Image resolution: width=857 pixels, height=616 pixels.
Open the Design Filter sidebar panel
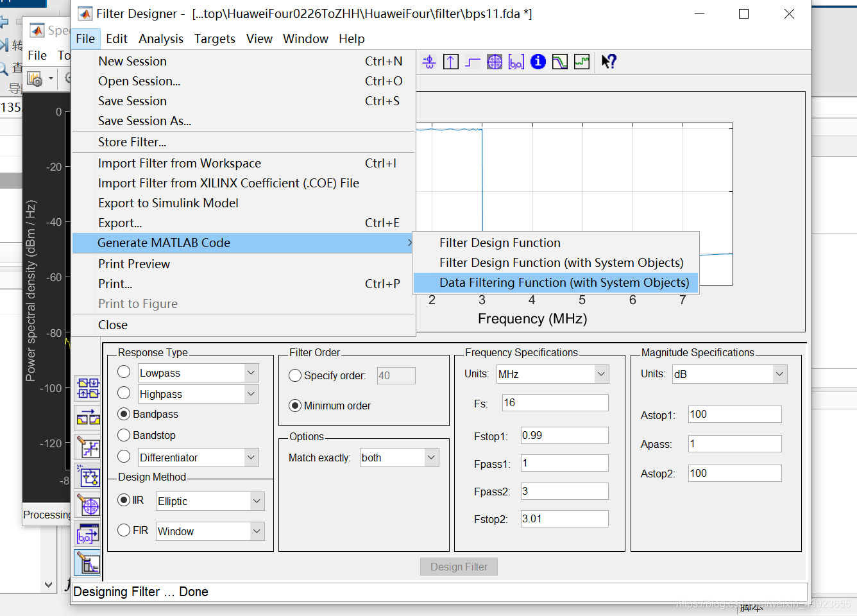tap(88, 563)
